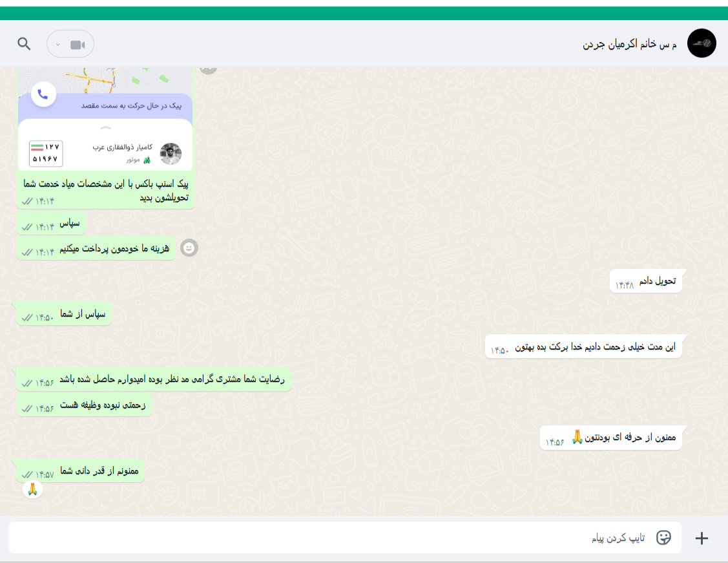The width and height of the screenshot is (728, 563).
Task: Click the forward icon beside the image
Action: tap(209, 69)
